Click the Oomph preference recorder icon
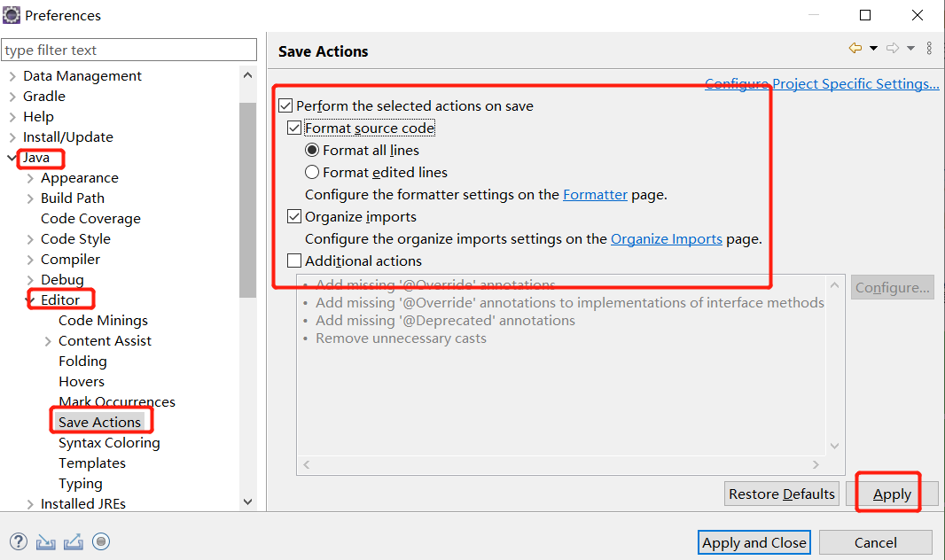 [101, 541]
